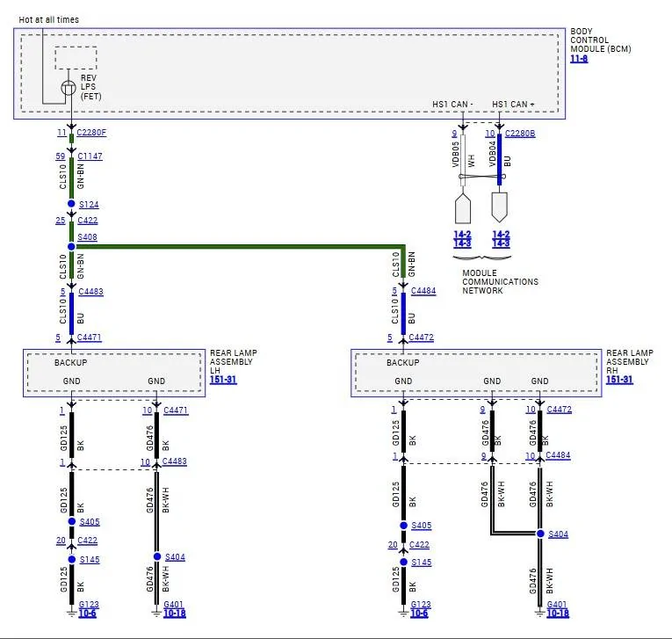This screenshot has width=672, height=639.
Task: Click pin 59 link at C1147
Action: (x=61, y=156)
